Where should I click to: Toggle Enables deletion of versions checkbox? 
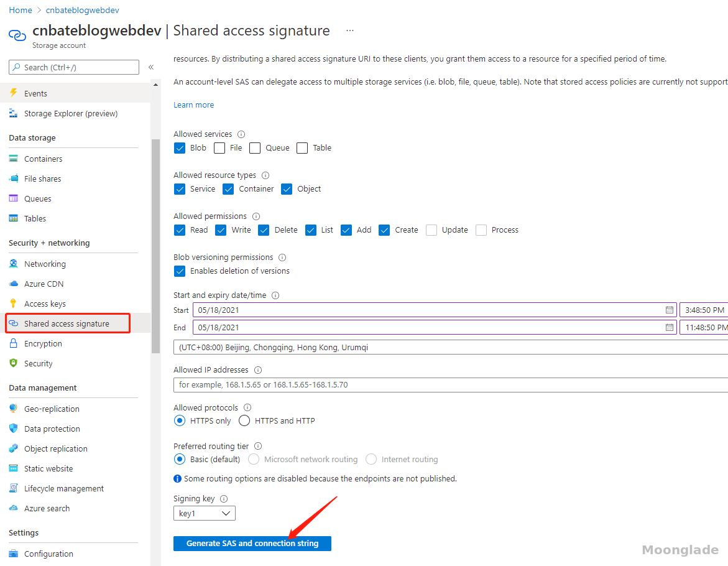tap(180, 271)
